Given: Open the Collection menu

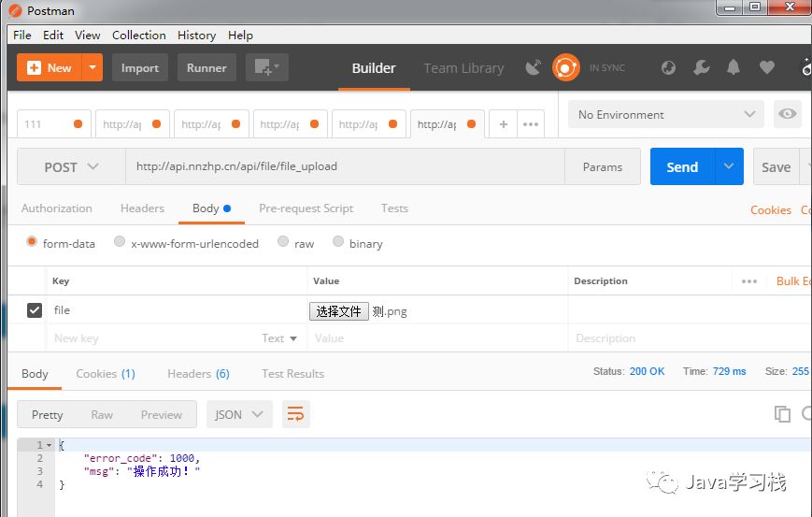Looking at the screenshot, I should [x=139, y=36].
